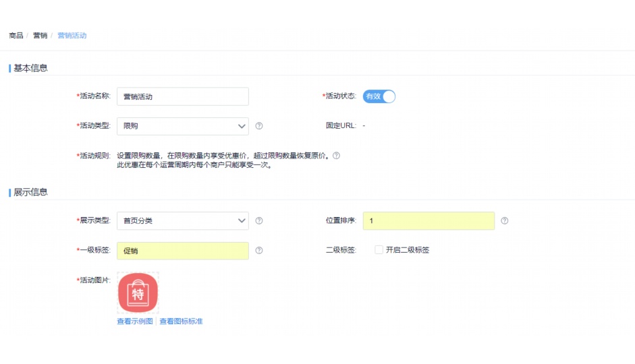Open 查看图标标准 link
Viewport: 635px width, 364px height.
pos(181,322)
